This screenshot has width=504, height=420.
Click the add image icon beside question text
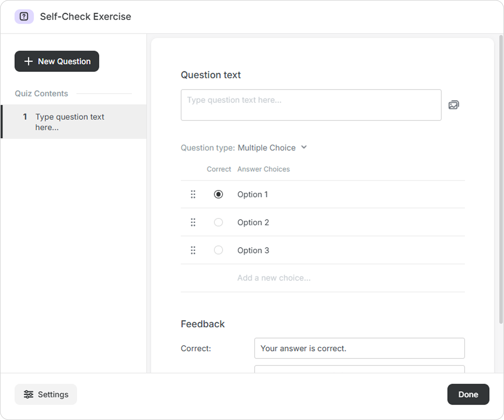pos(454,105)
